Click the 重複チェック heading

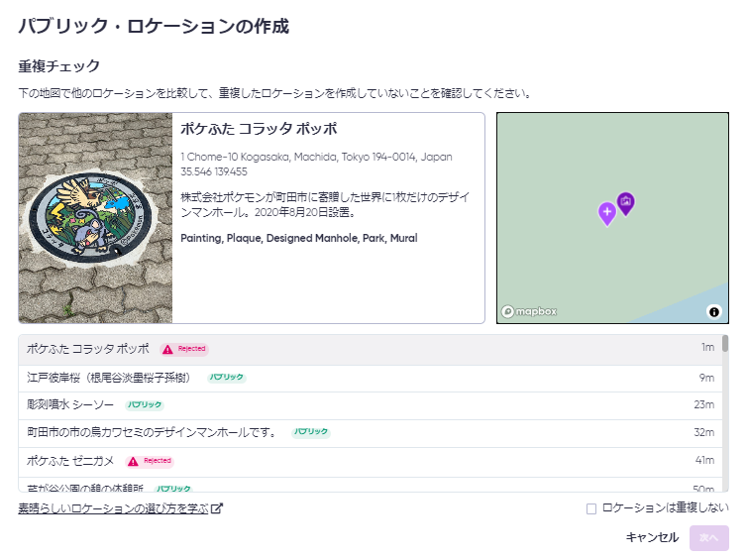pos(59,66)
